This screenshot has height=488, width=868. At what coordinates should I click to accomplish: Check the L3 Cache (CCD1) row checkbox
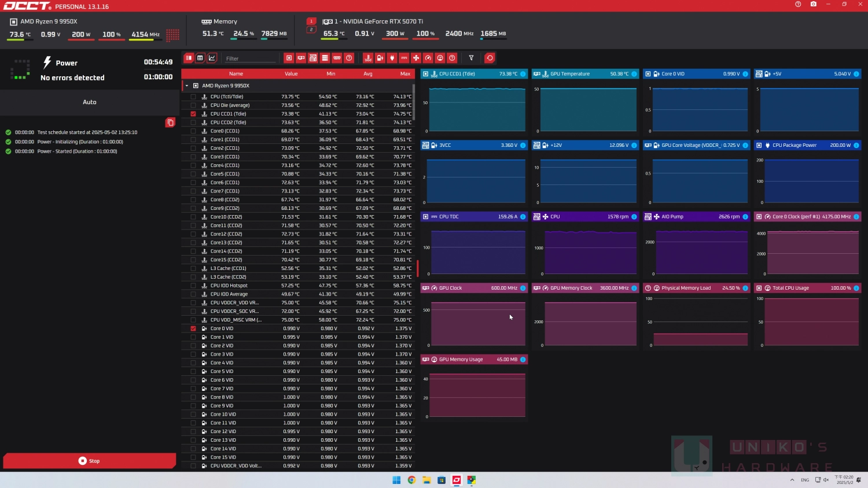point(193,268)
